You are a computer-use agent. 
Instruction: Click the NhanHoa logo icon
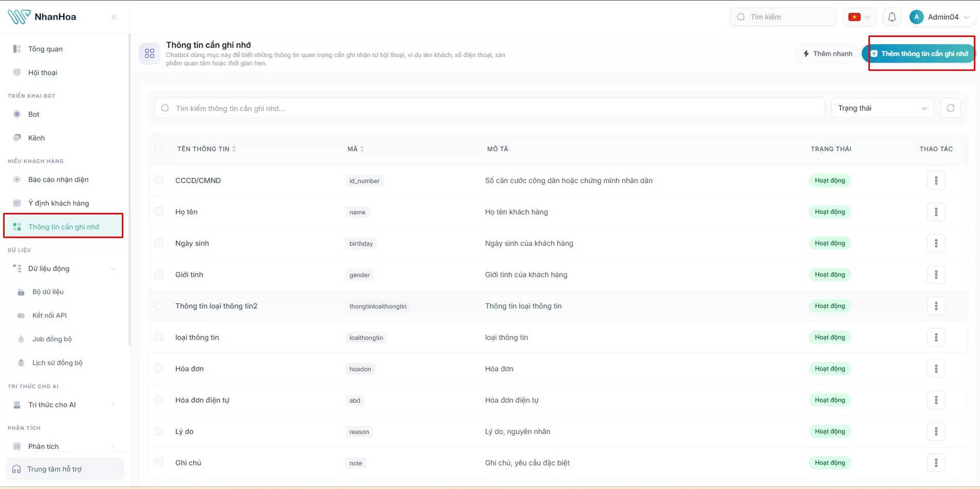click(19, 17)
